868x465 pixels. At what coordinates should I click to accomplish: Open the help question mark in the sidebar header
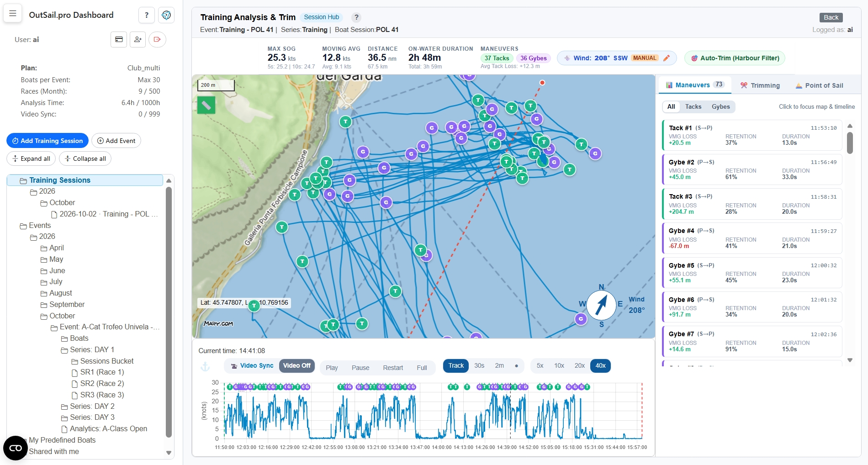point(147,15)
